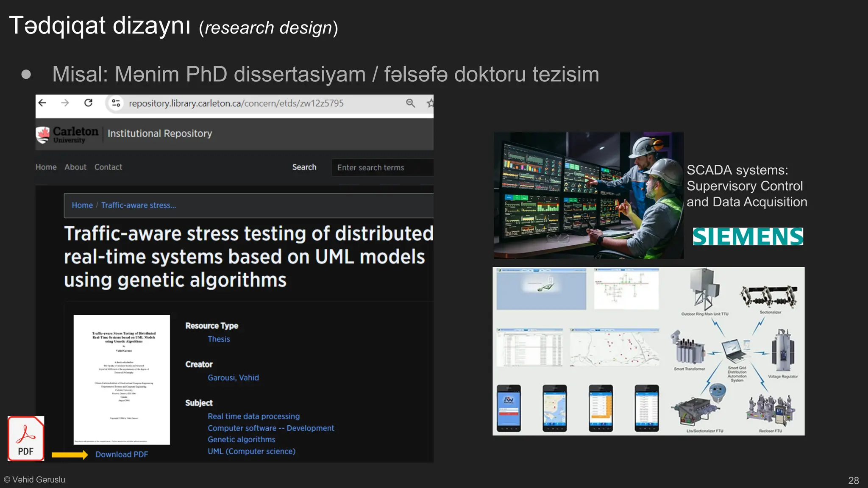Click the smart grid distribution diagram image
The image size is (868, 488).
(648, 351)
